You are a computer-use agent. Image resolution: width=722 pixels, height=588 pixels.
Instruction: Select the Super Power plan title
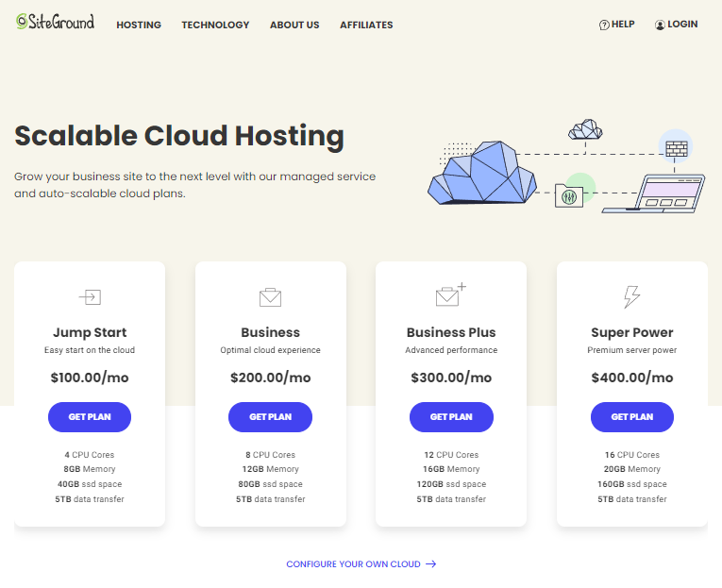click(x=632, y=332)
